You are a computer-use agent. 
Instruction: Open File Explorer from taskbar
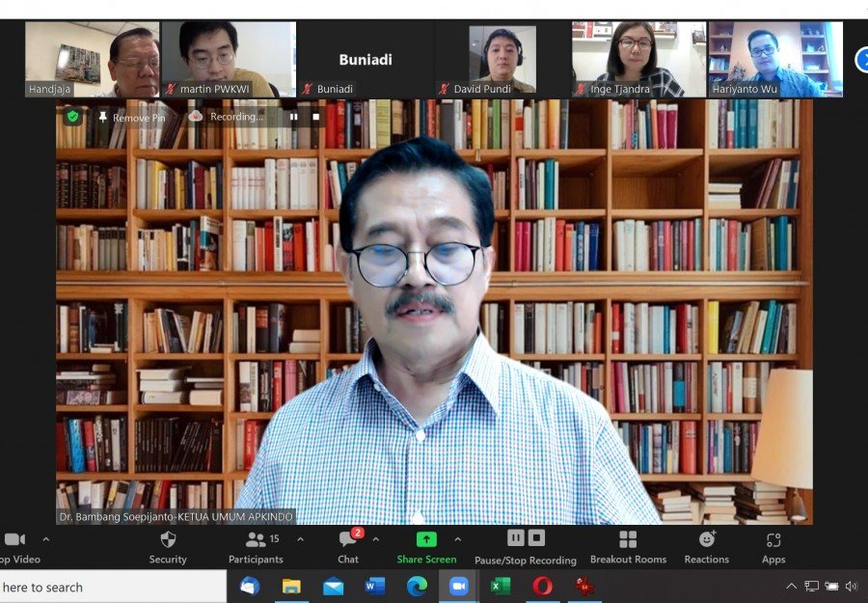click(x=291, y=586)
